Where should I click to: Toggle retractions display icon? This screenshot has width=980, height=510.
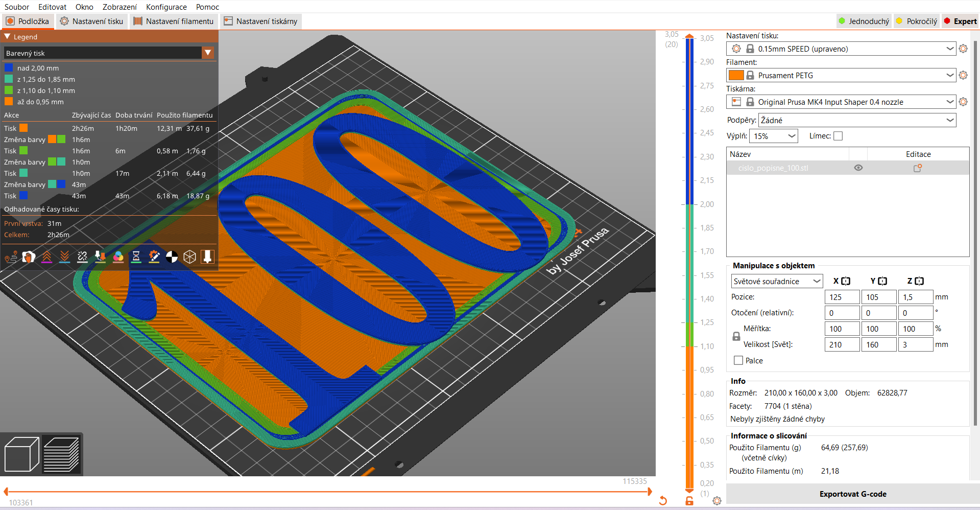(46, 257)
